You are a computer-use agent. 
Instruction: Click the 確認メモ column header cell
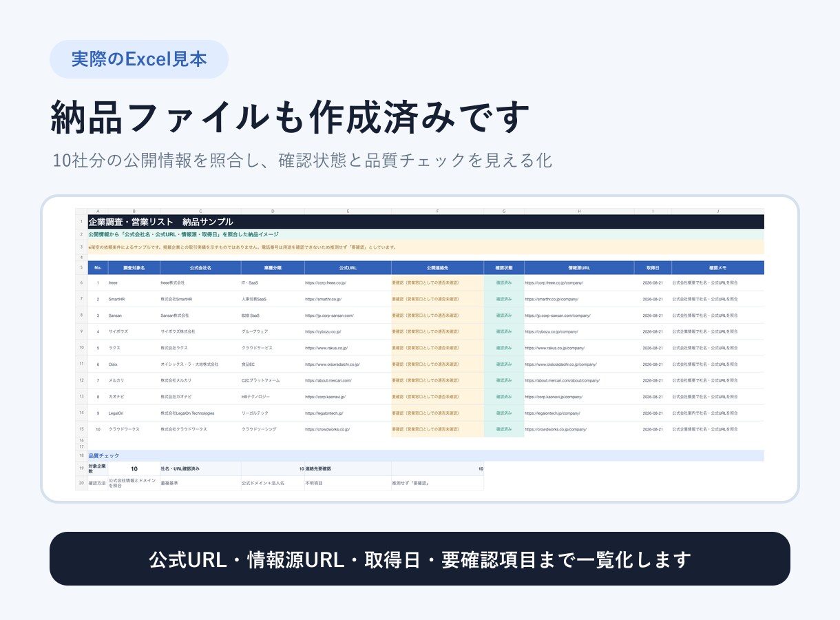[718, 267]
